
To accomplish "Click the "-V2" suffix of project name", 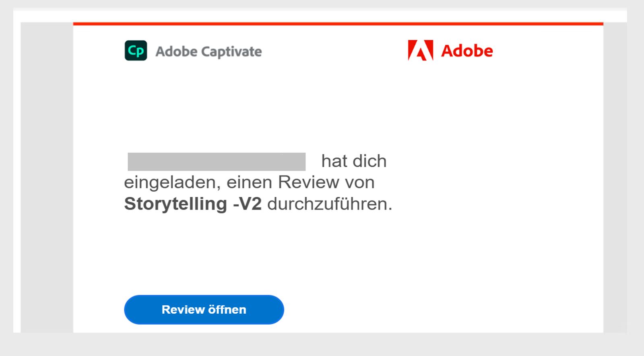I will (247, 204).
